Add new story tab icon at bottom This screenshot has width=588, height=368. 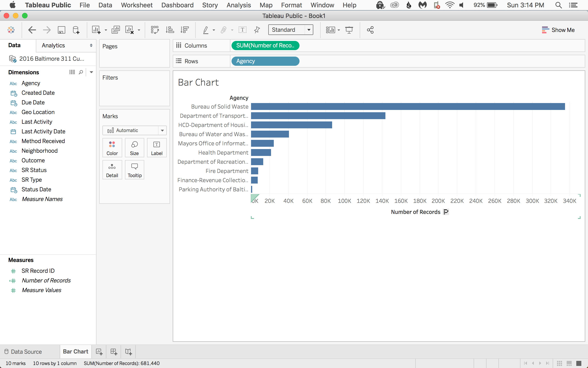[x=129, y=352]
